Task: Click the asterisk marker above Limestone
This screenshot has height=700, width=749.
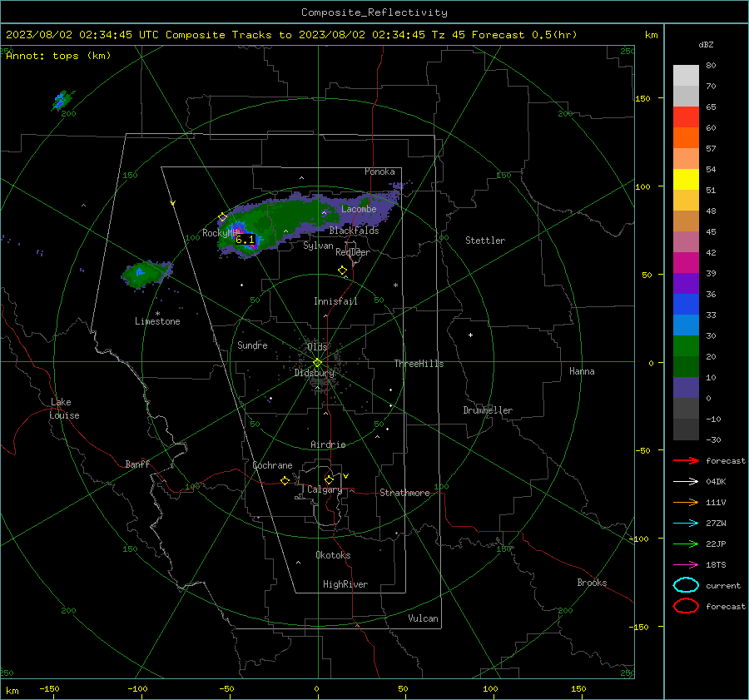Action: point(157,314)
